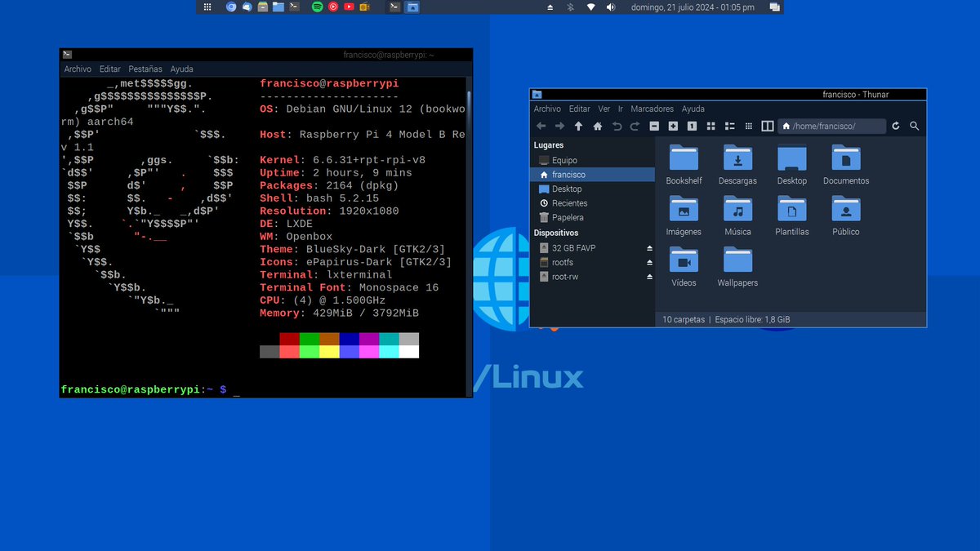Launch YouTube from top panel
The width and height of the screenshot is (980, 551).
pyautogui.click(x=350, y=7)
